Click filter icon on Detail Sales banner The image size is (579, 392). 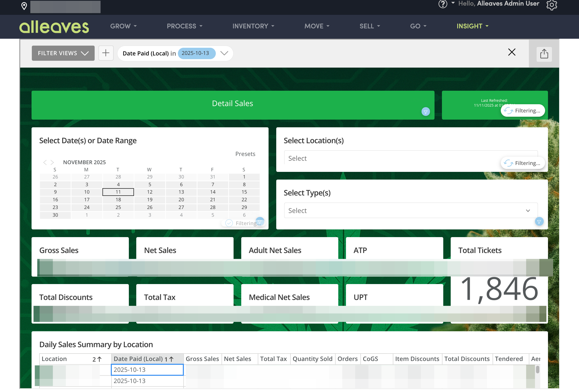point(426,112)
